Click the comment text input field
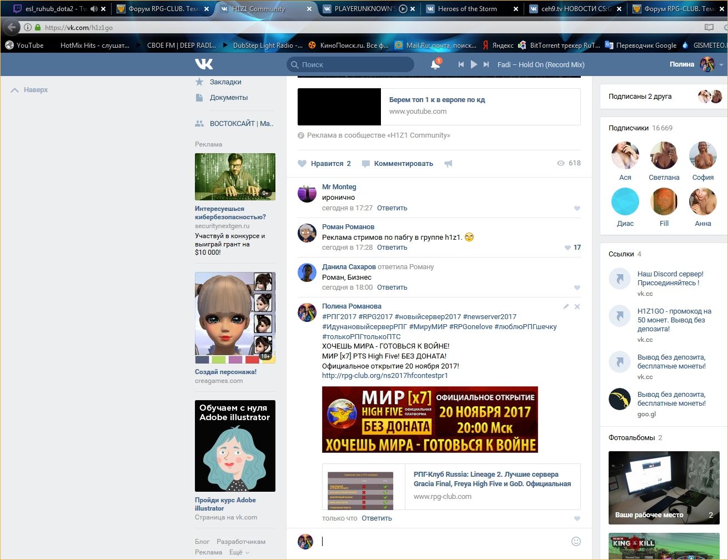Screen dimensions: 728x560 [x=443, y=541]
